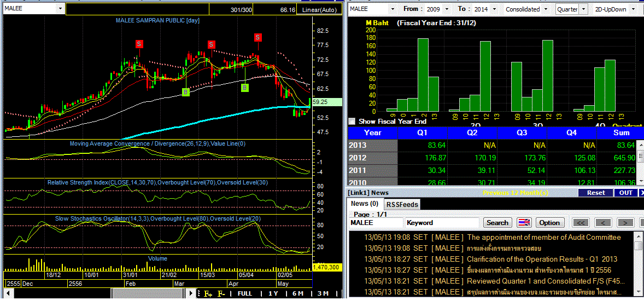This screenshot has width=644, height=300.
Task: Click the first green B buy marker
Action: (186, 92)
